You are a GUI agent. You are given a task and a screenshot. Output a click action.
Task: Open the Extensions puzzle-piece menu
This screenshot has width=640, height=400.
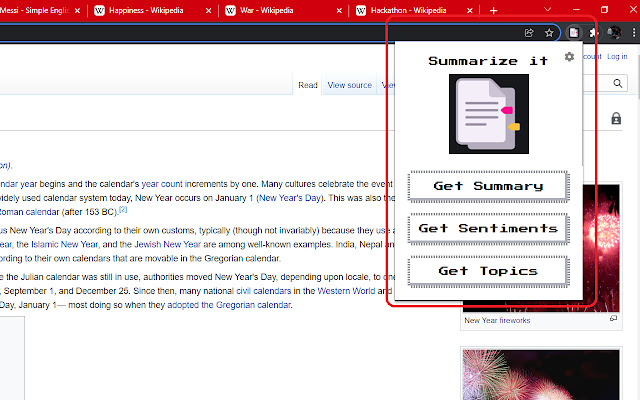tap(593, 33)
